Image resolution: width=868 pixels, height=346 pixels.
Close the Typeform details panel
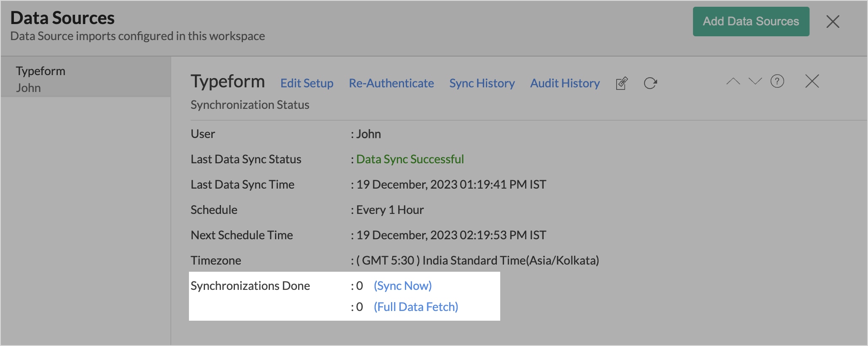811,81
